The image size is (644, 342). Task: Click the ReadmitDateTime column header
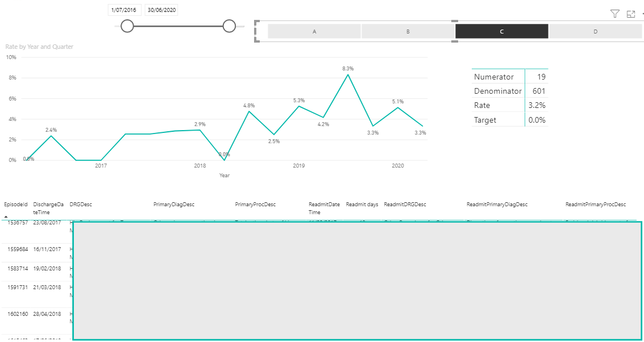(324, 208)
